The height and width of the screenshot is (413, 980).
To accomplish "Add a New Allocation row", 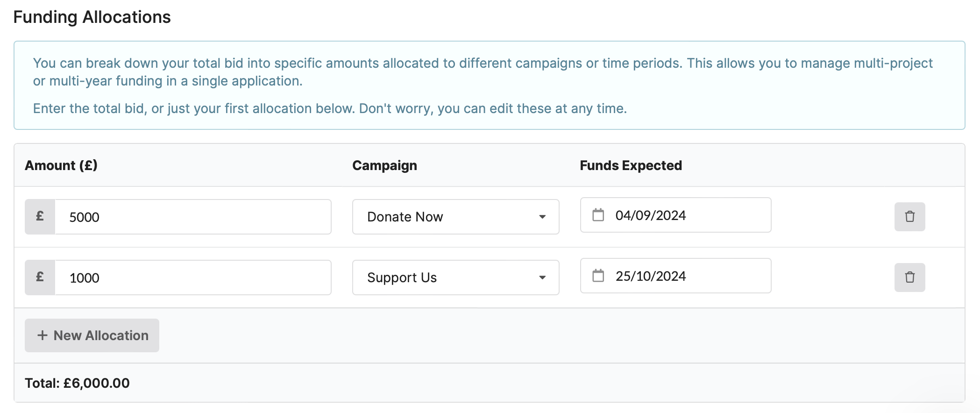I will pos(92,335).
